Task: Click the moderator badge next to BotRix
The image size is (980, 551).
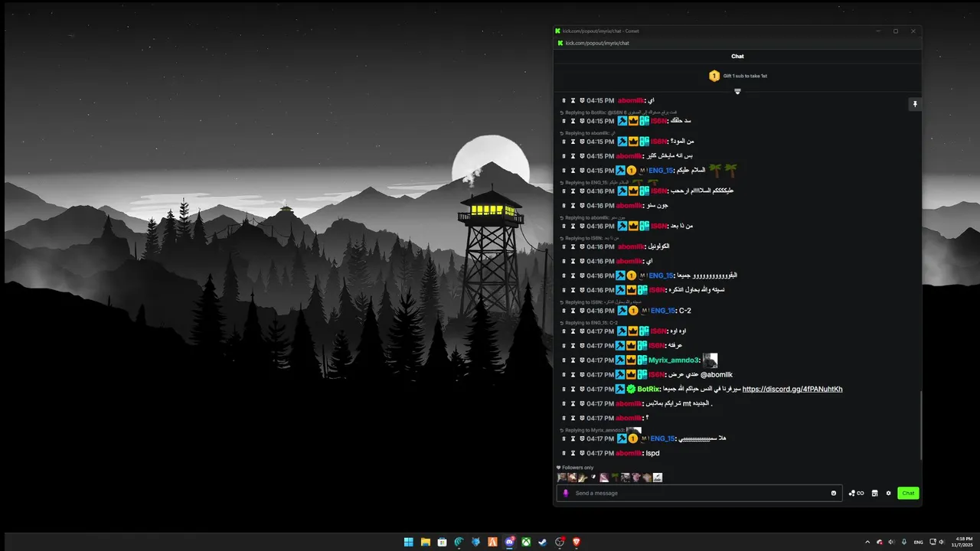Action: [x=621, y=389]
